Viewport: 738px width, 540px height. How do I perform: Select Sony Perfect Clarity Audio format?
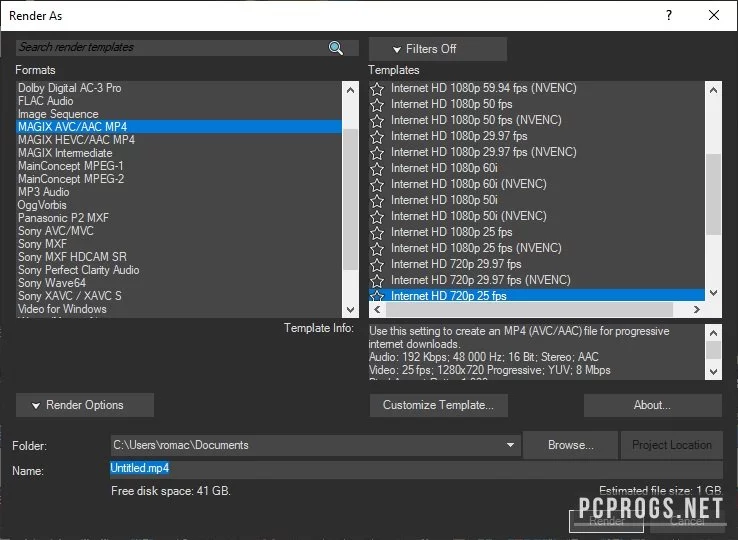point(179,270)
